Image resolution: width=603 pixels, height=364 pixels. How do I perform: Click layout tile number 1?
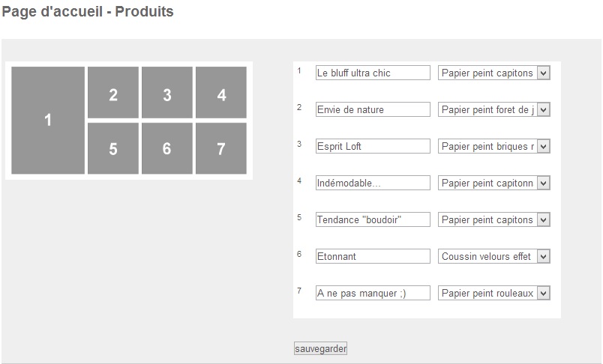pyautogui.click(x=48, y=120)
